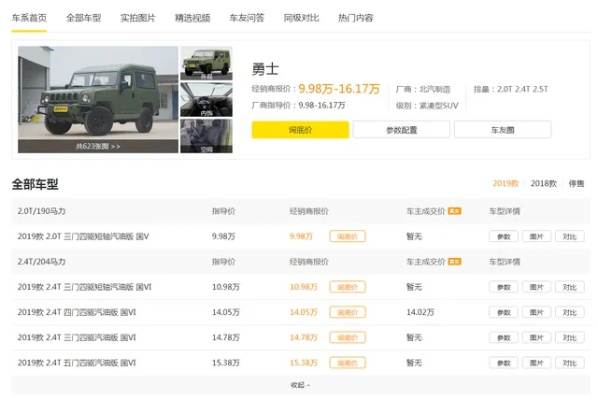598x400 pixels.
Task: Open the 共623张图 gallery link
Action: pos(98,146)
